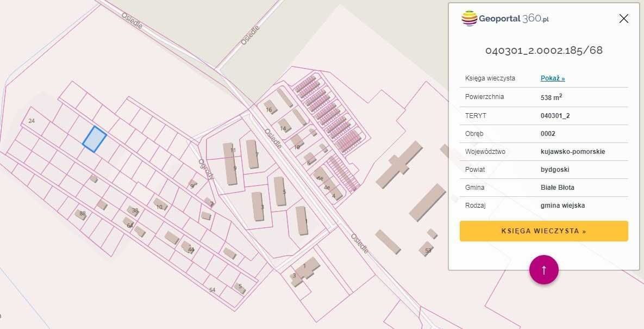Click parcel ID heading 040301_2.0002.185/68
Image resolution: width=644 pixels, height=329 pixels.
tap(543, 51)
